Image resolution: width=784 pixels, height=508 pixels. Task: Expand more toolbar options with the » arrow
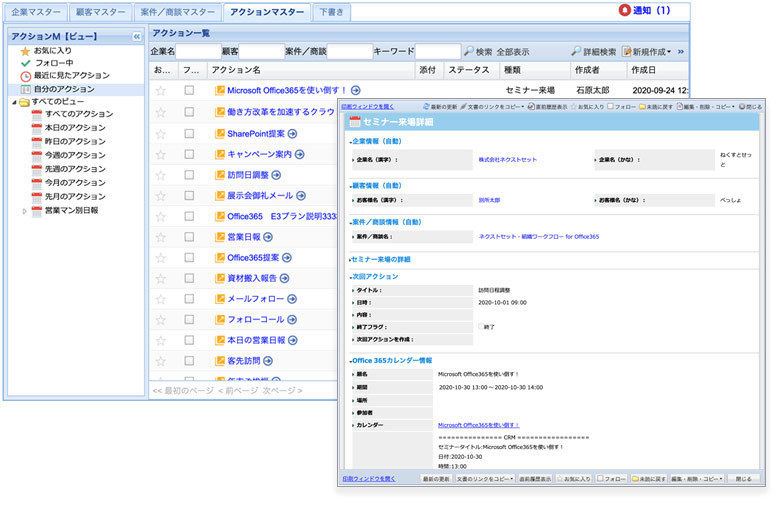click(x=680, y=52)
